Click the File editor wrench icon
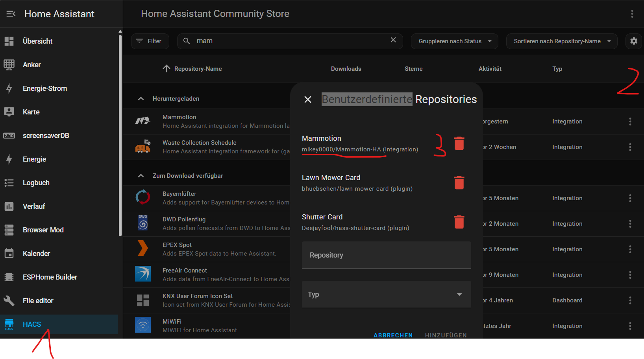Screen dimensions: 644x359 pyautogui.click(x=9, y=301)
